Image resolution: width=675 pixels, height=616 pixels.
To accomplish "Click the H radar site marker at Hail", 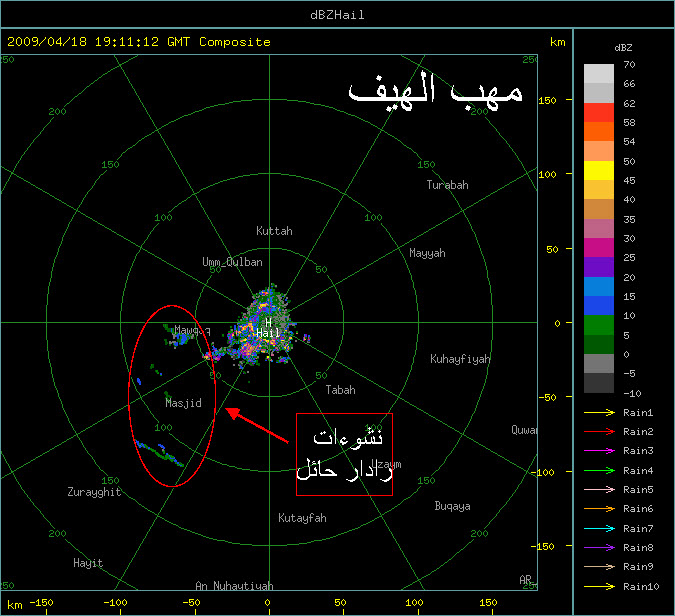I will pyautogui.click(x=268, y=322).
